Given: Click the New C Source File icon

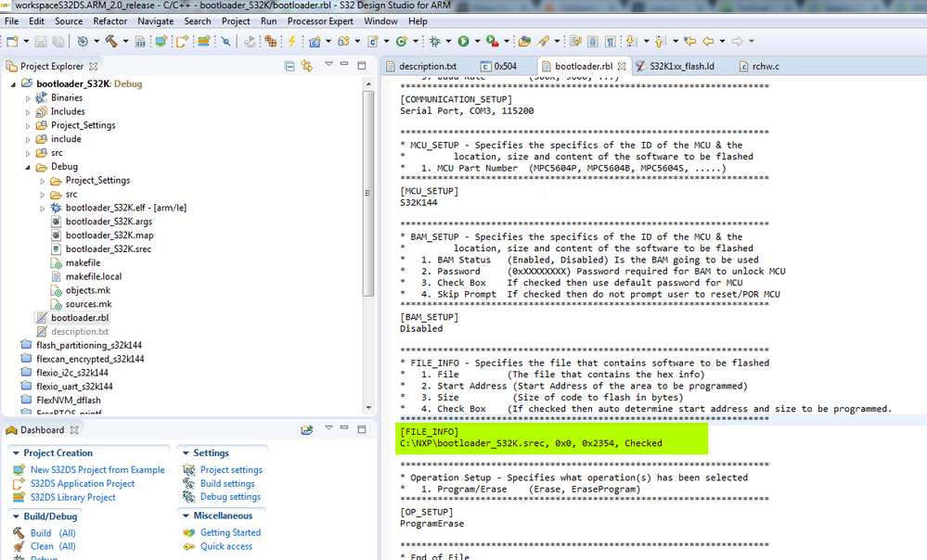Looking at the screenshot, I should click(372, 42).
